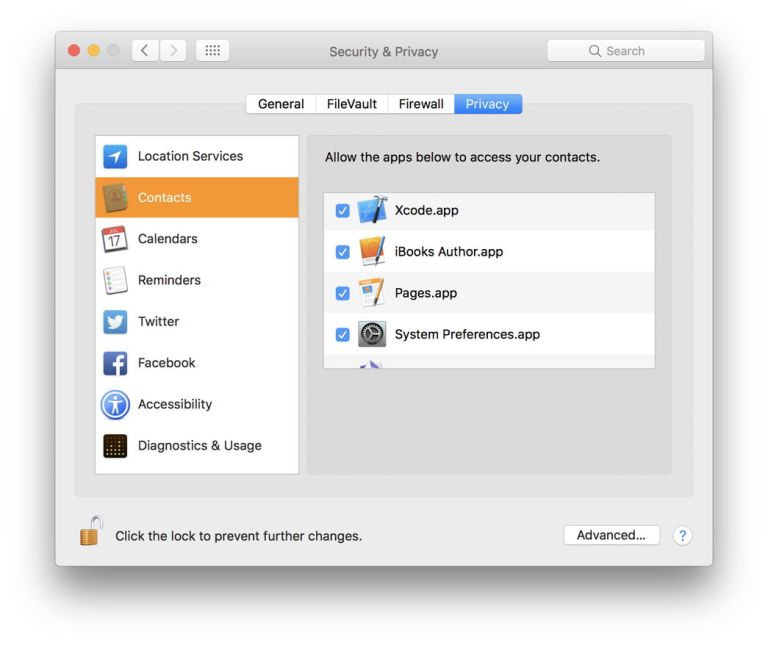Open the Accessibility privacy category
Viewport: 768px width, 645px height.
(x=197, y=404)
